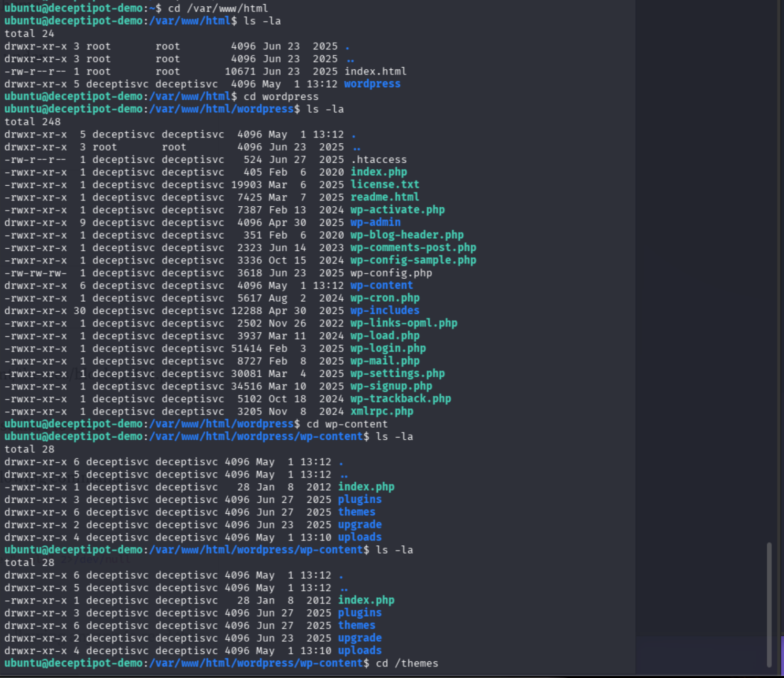Click the wp-signup.php filename

(x=391, y=386)
